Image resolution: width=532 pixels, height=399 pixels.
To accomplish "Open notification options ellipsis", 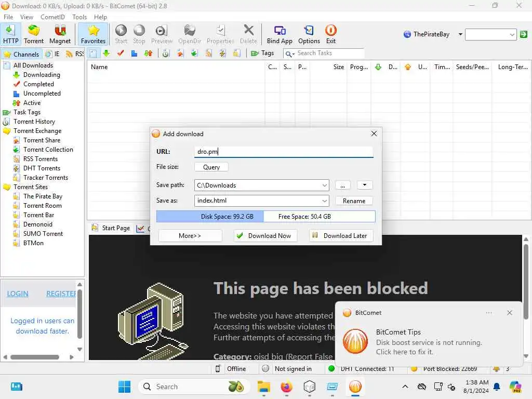I will [488, 313].
